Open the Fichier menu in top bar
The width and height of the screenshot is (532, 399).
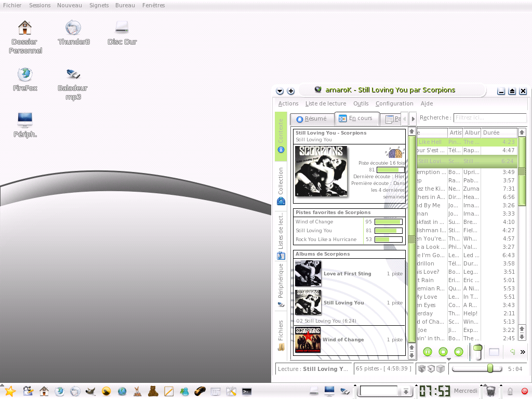point(12,5)
